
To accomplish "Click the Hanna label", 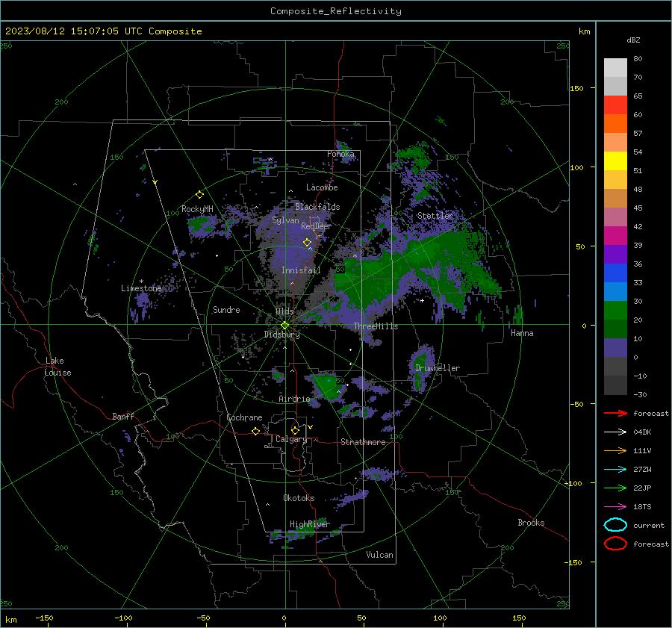I will (522, 333).
